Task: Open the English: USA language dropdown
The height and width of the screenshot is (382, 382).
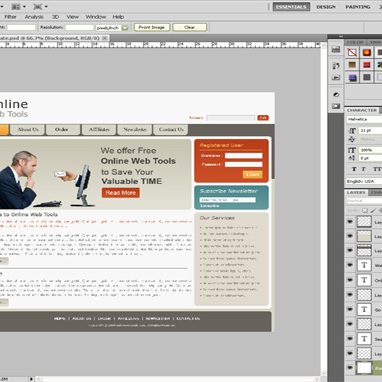Action: coord(364,181)
